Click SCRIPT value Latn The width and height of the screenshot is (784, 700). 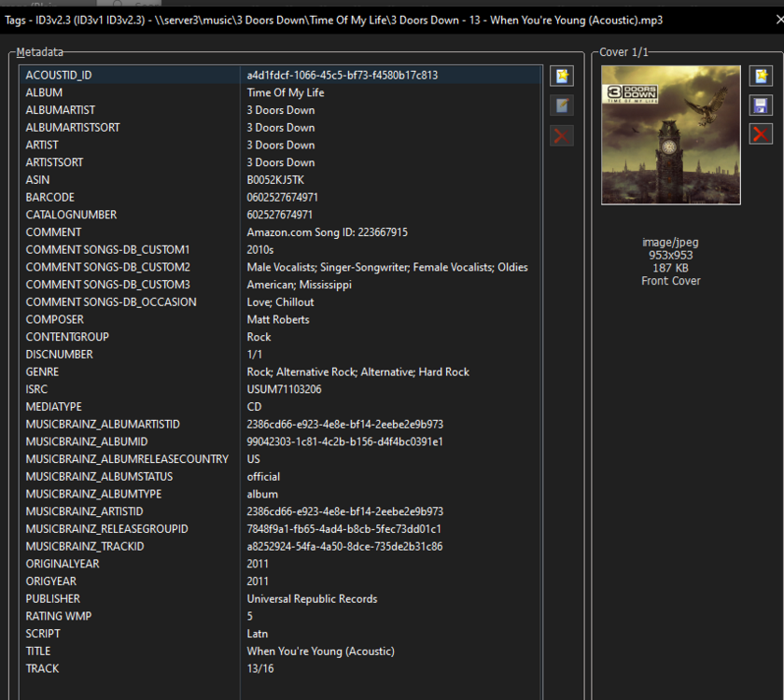(257, 634)
